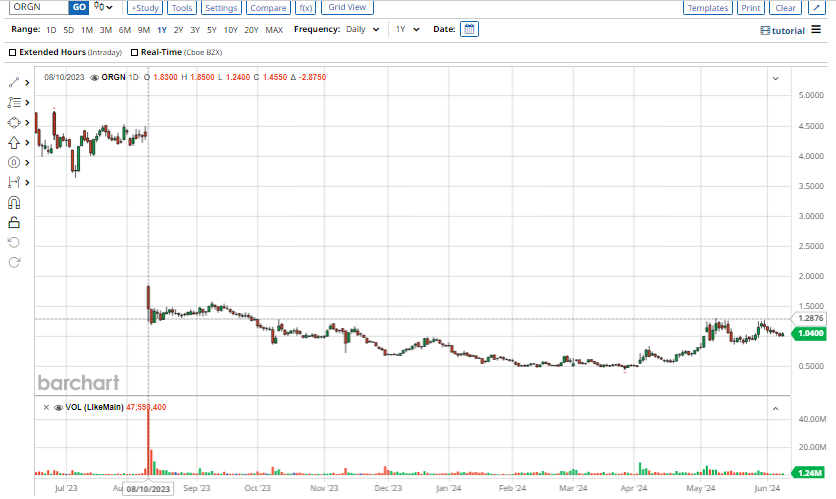Select the 5Y range option
This screenshot has width=836, height=499.
(x=212, y=30)
